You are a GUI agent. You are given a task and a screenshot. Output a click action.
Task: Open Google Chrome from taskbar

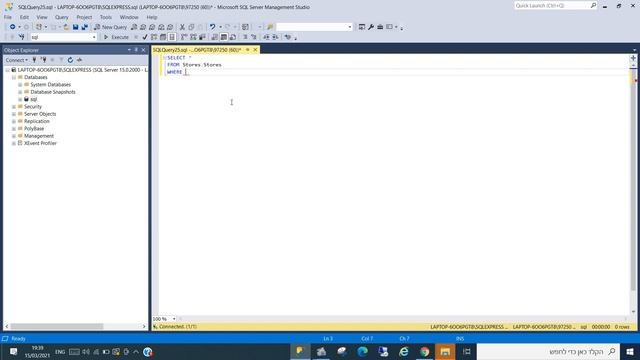(424, 351)
